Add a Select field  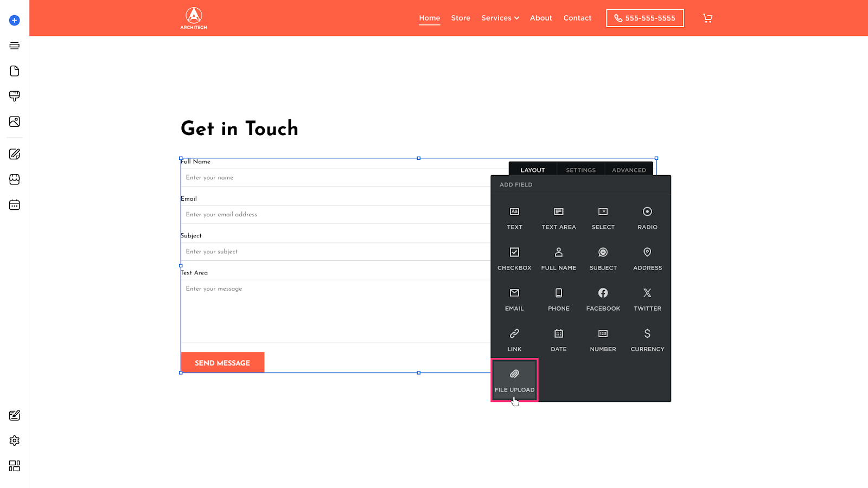pos(603,218)
